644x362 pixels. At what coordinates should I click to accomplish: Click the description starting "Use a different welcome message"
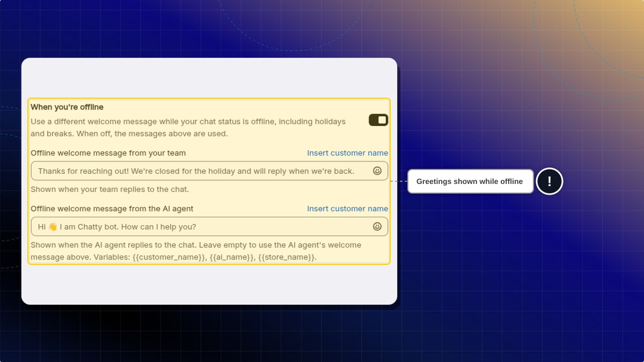point(188,128)
